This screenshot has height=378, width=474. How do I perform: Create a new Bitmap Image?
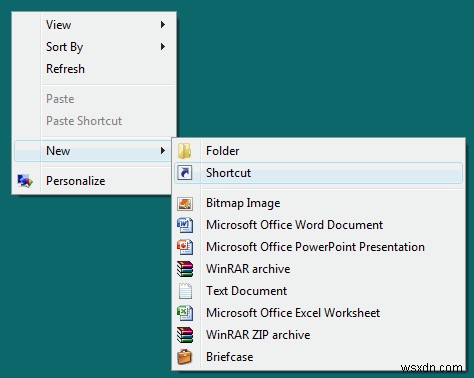(319, 203)
